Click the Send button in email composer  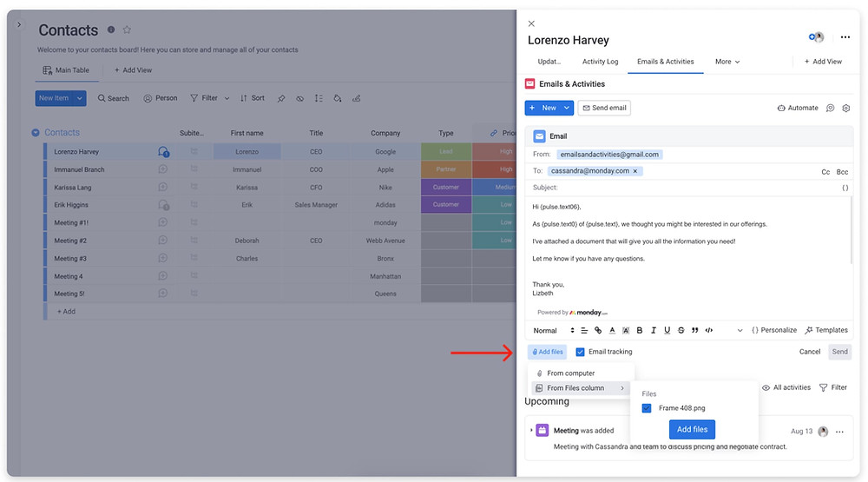[839, 352]
